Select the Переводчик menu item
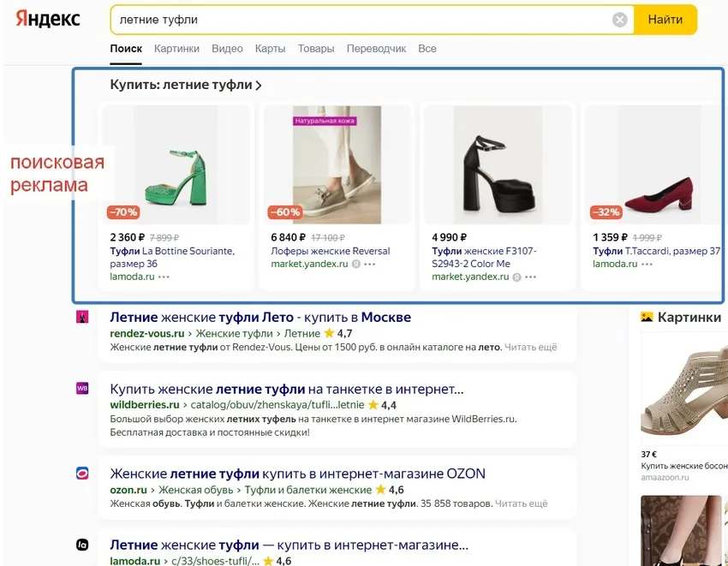 pos(376,49)
